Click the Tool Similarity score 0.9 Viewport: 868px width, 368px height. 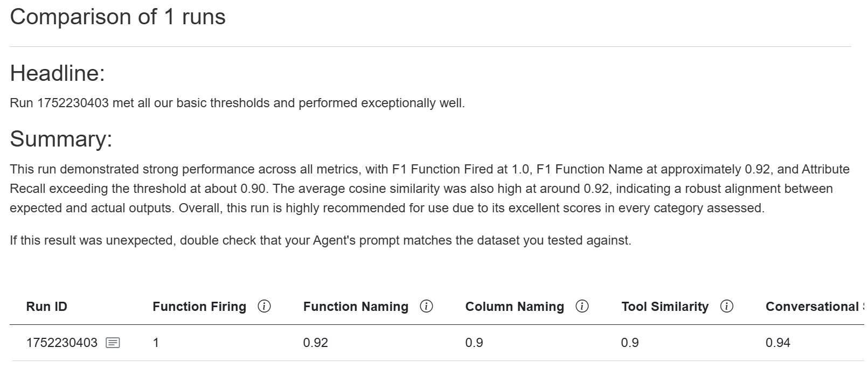(x=630, y=343)
